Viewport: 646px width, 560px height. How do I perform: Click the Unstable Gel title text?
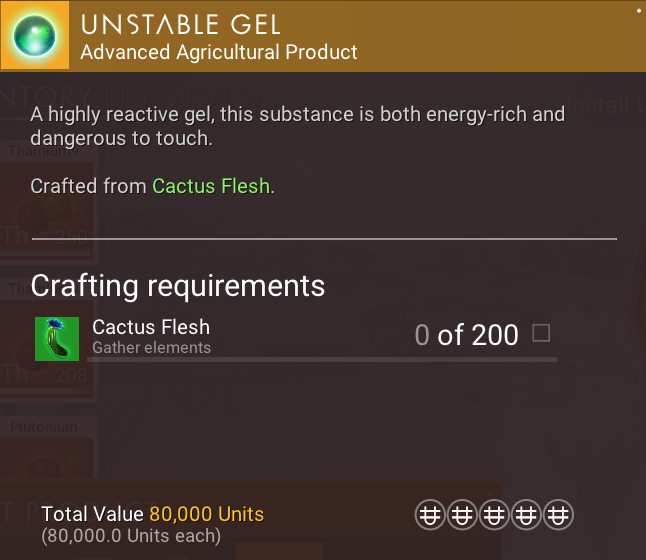pyautogui.click(x=180, y=25)
